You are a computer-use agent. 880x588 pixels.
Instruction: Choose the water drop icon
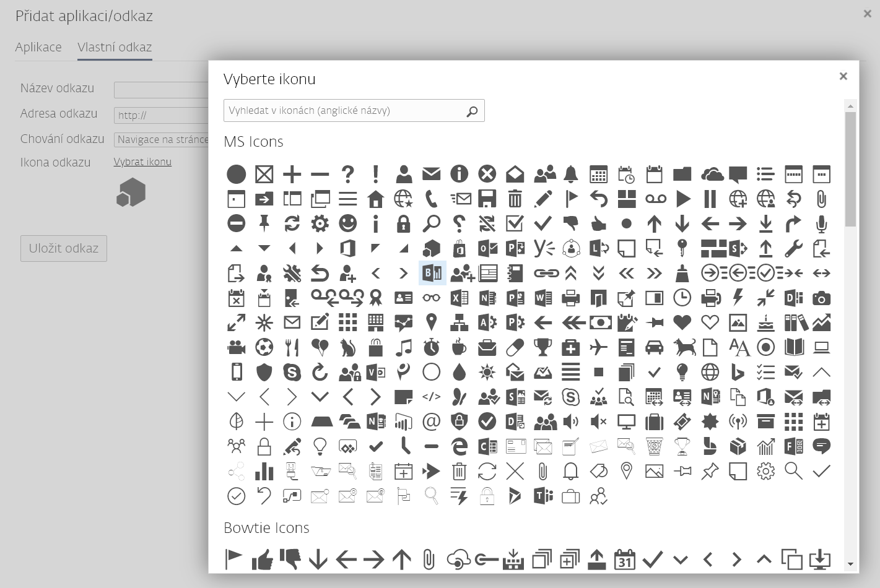[459, 372]
